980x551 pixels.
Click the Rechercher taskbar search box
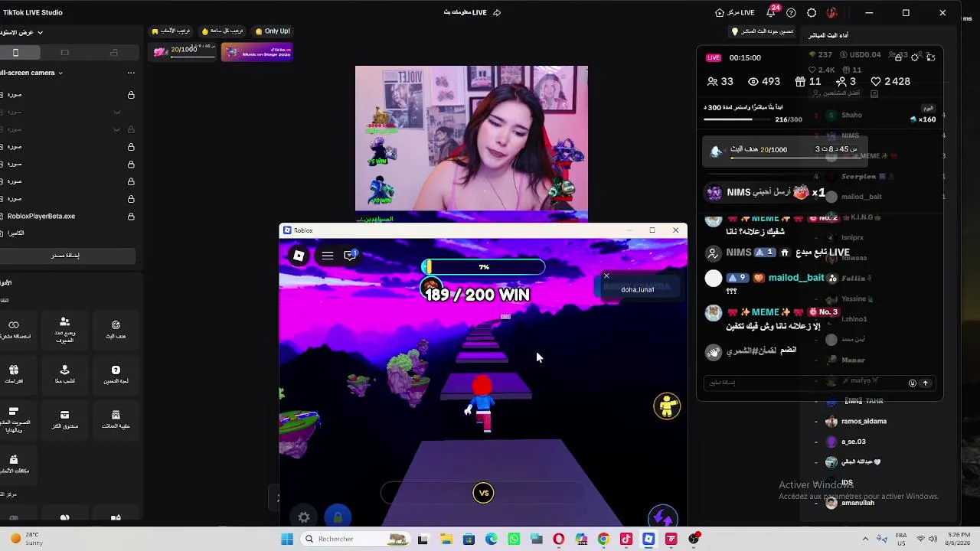[355, 539]
